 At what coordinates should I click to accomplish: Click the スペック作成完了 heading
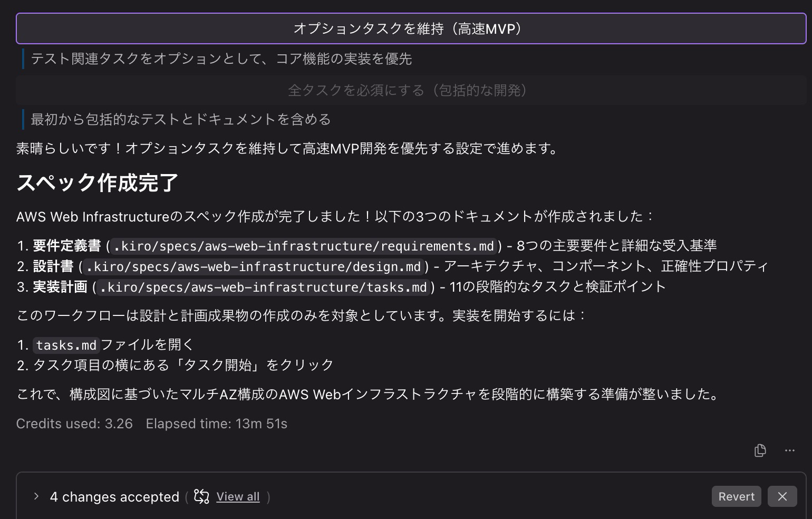tap(96, 183)
